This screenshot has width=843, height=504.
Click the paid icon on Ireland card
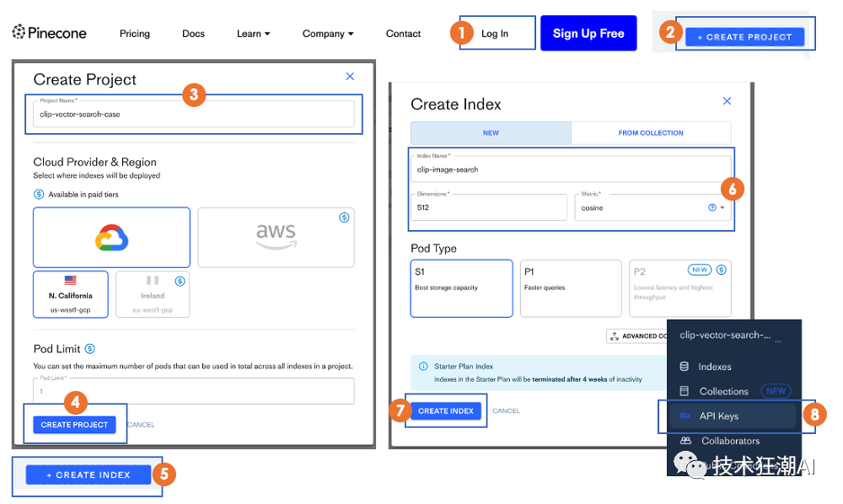[x=180, y=281]
